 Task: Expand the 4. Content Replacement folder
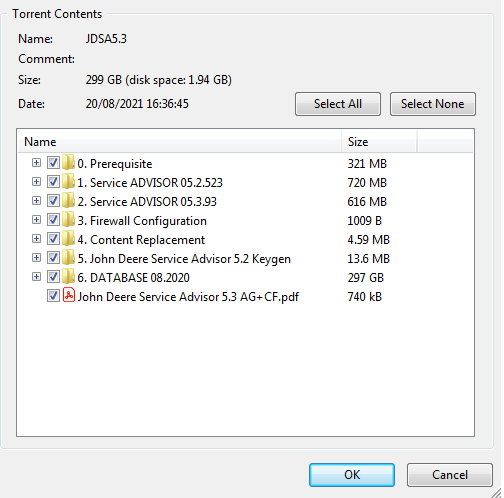coord(36,239)
